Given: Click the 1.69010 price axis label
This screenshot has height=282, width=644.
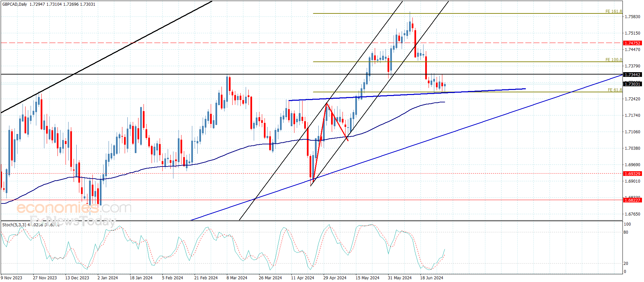Looking at the screenshot, I should pos(632,181).
